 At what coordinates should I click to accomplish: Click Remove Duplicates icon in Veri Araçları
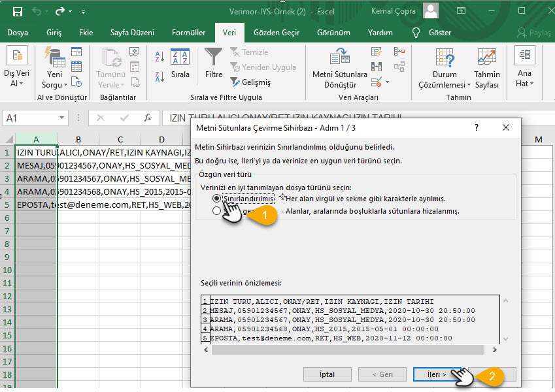click(377, 67)
